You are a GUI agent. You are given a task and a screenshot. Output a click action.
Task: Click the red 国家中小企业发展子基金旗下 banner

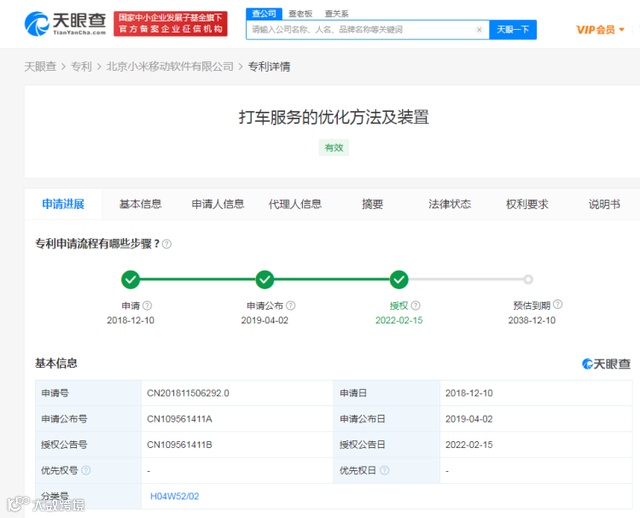pos(170,24)
